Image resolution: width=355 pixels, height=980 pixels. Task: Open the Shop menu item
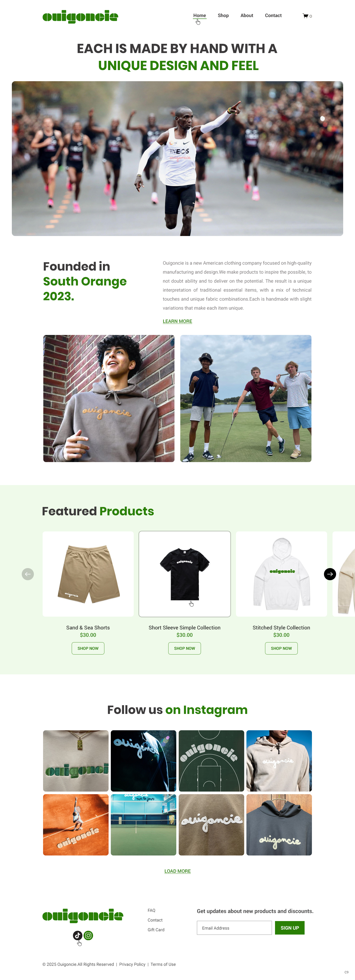[x=223, y=16]
